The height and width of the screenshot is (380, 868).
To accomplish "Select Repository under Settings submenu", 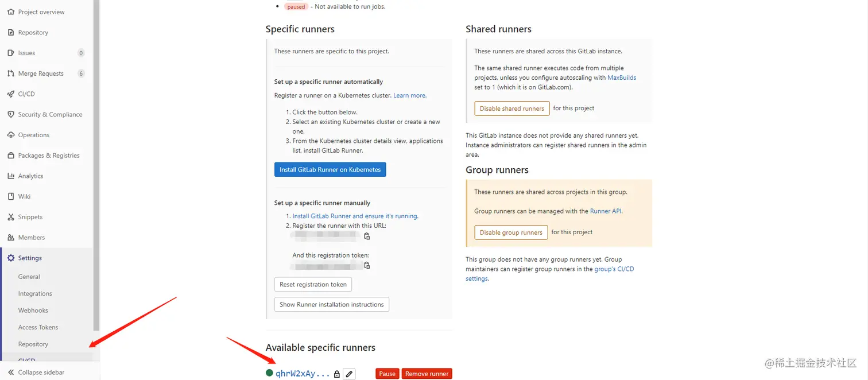I will click(x=33, y=344).
